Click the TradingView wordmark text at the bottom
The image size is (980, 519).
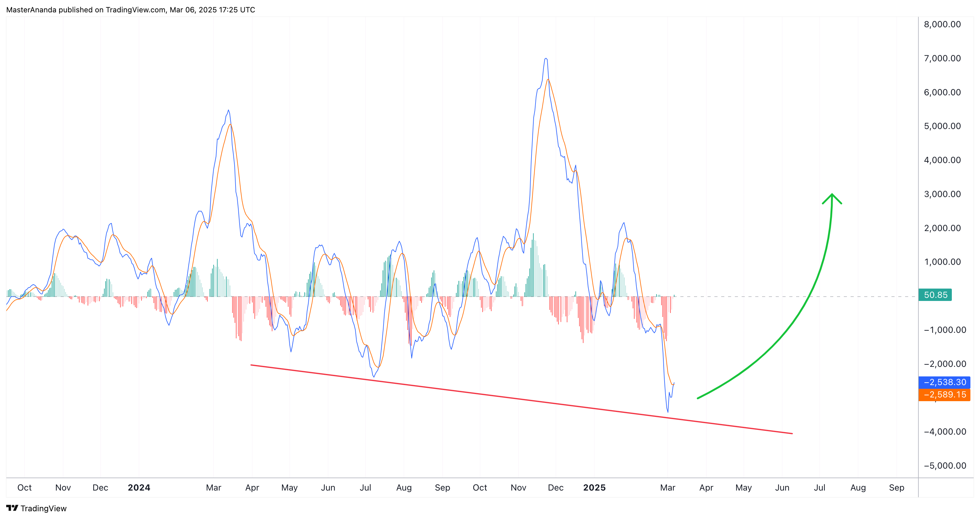pyautogui.click(x=43, y=508)
